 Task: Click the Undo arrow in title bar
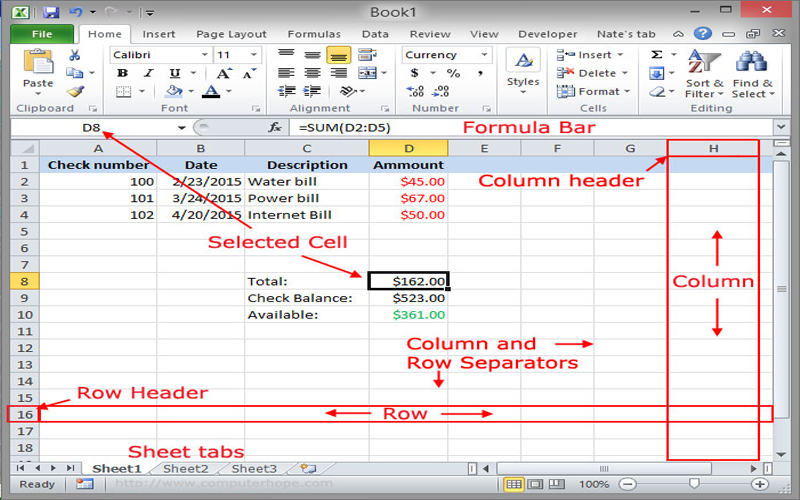click(x=76, y=11)
